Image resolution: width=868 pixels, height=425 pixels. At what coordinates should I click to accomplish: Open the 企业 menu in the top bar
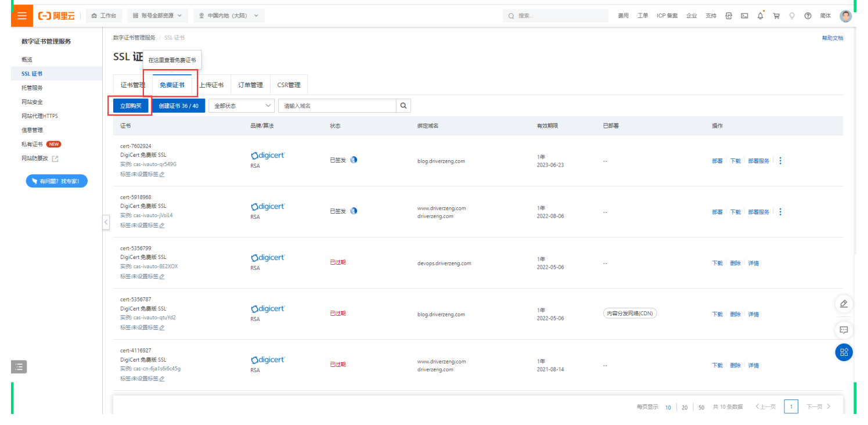tap(691, 16)
